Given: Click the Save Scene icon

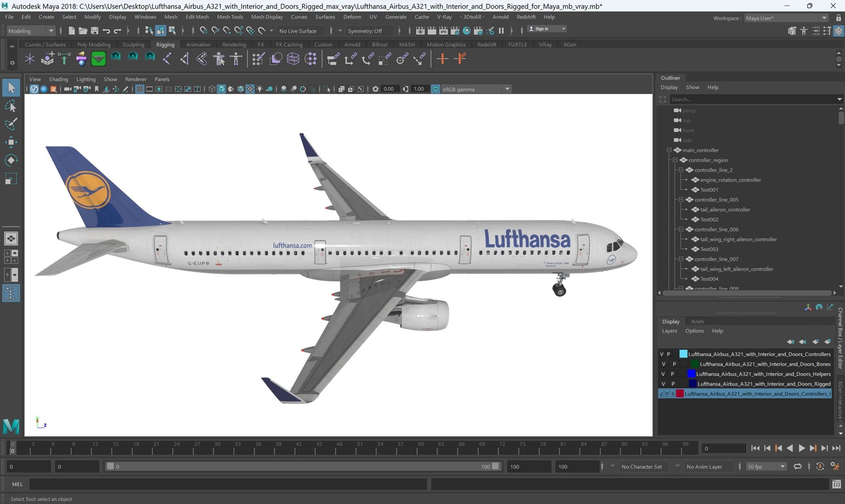Looking at the screenshot, I should [94, 31].
